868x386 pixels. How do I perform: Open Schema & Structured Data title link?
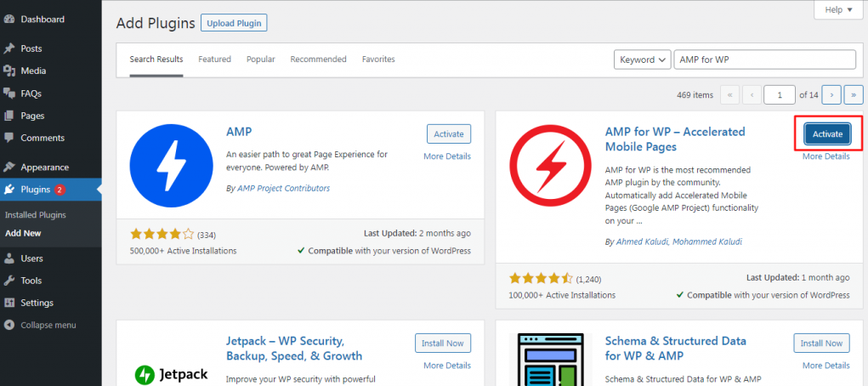pos(676,348)
